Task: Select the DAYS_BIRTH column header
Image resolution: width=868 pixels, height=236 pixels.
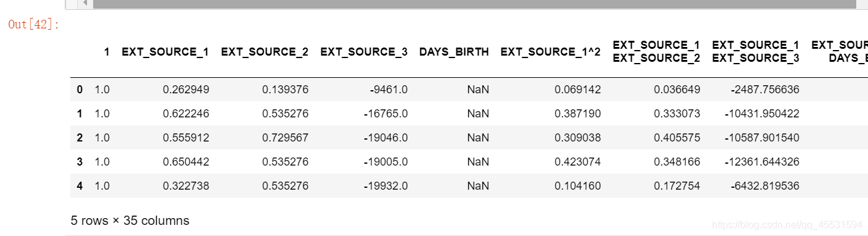Action: click(454, 52)
